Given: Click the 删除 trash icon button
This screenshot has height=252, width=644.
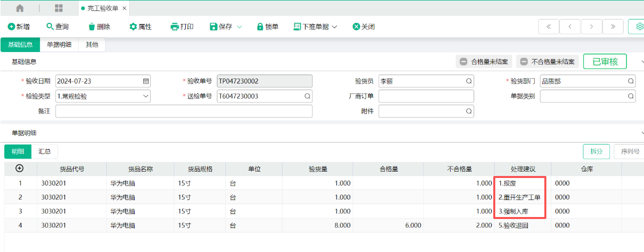Looking at the screenshot, I should click(99, 26).
